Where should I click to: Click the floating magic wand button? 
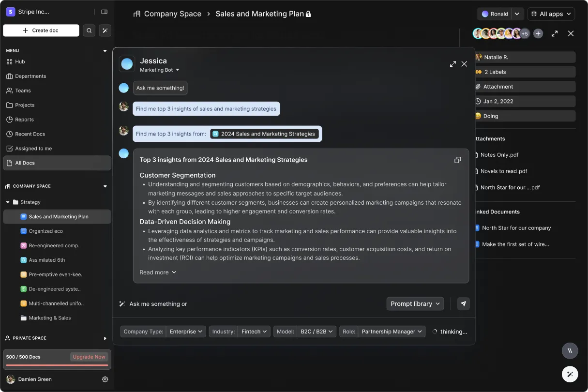[x=570, y=374]
